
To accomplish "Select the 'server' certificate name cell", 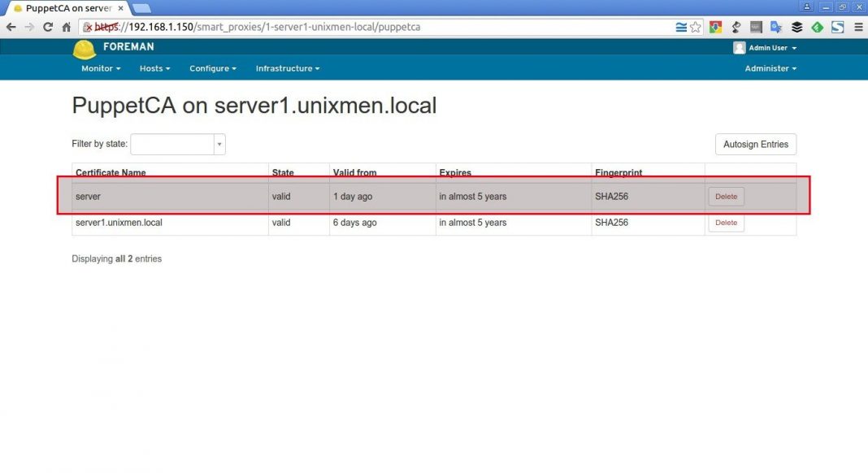I will [x=88, y=196].
